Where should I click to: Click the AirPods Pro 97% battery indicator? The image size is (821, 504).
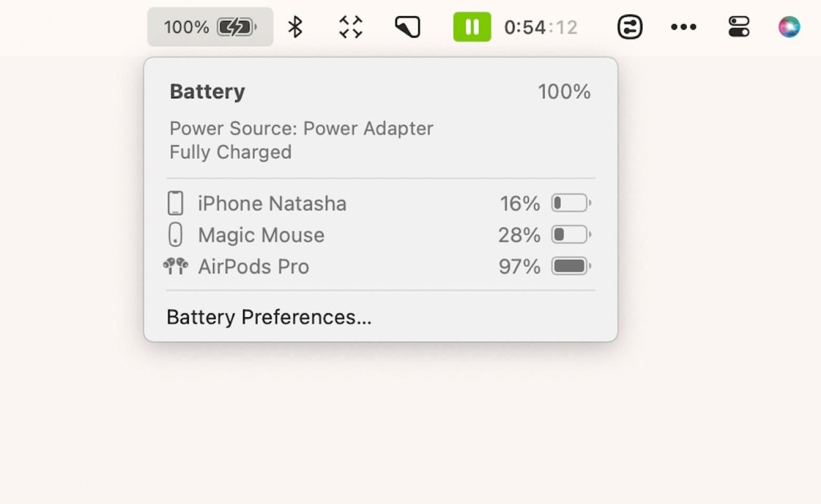point(571,266)
